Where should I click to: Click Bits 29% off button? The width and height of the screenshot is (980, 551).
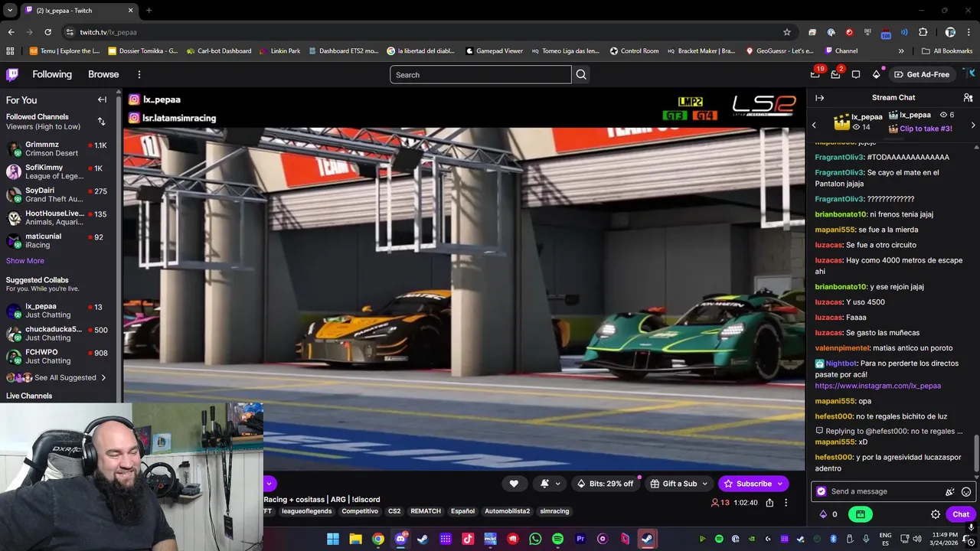pos(605,484)
